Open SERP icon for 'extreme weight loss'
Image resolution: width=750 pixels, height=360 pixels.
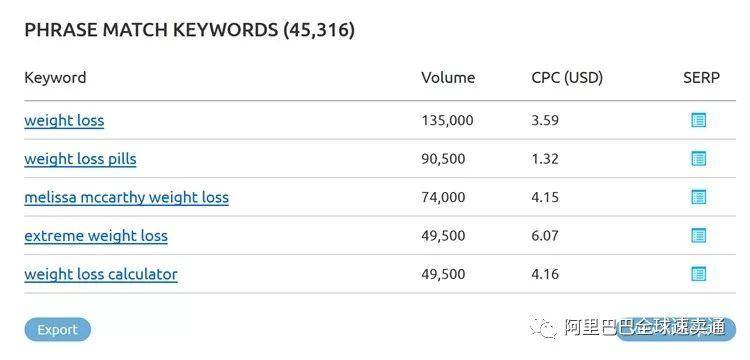click(x=698, y=236)
